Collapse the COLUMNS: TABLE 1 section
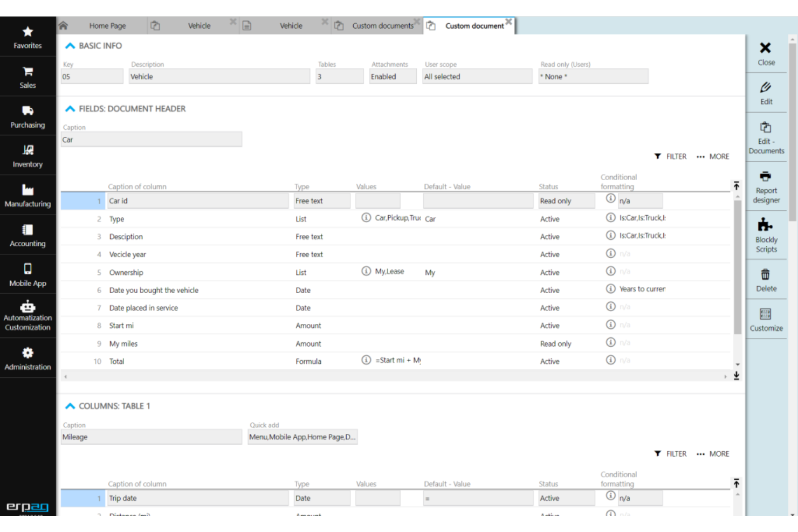This screenshot has width=798, height=532. coord(70,406)
